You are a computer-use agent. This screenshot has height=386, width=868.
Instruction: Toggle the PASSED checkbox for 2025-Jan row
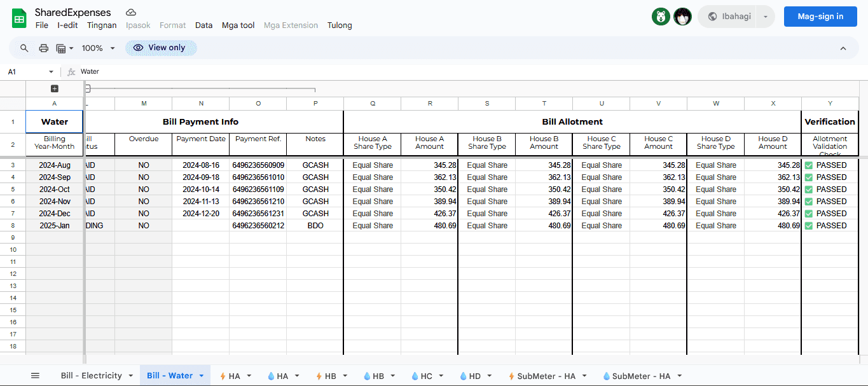tap(809, 226)
